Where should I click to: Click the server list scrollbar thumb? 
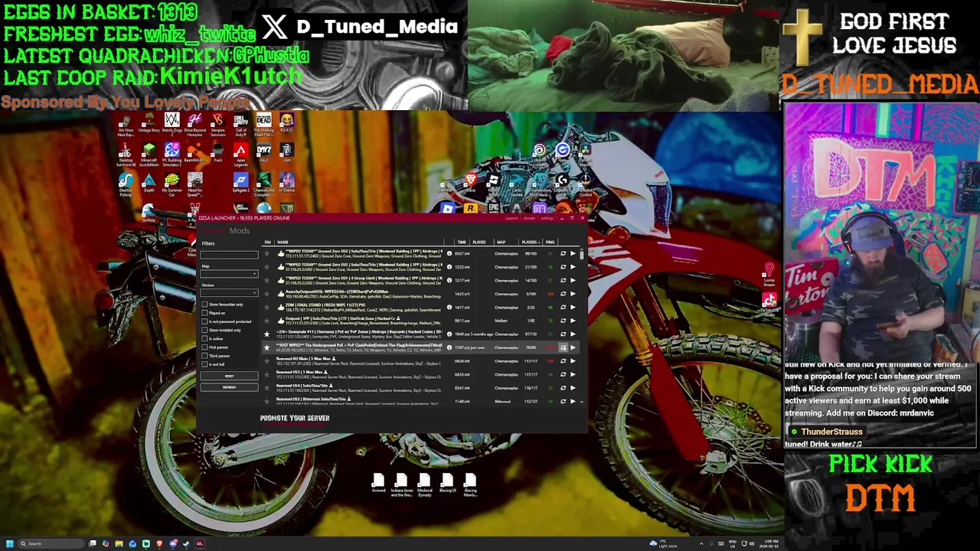(x=582, y=254)
